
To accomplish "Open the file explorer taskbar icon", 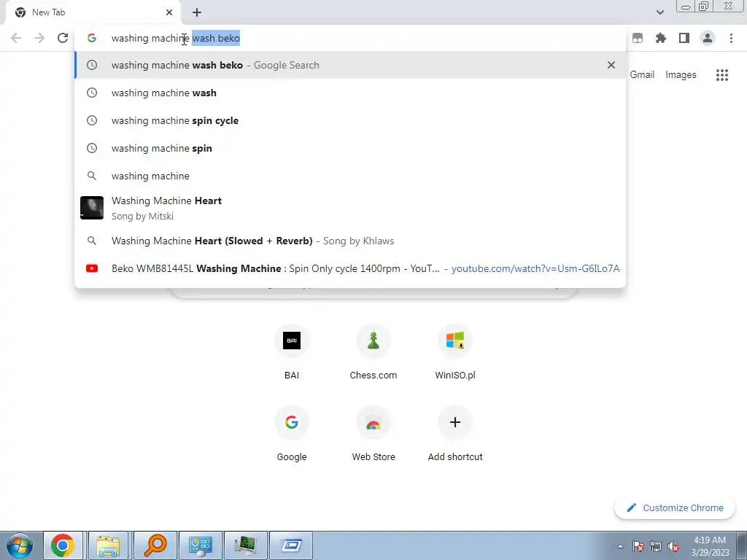I will pos(108,545).
